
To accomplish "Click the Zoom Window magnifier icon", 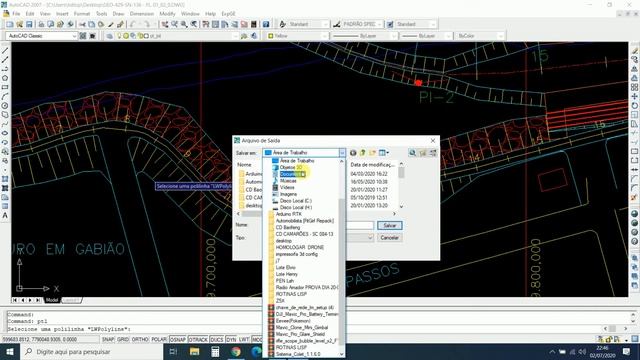I will tap(184, 24).
